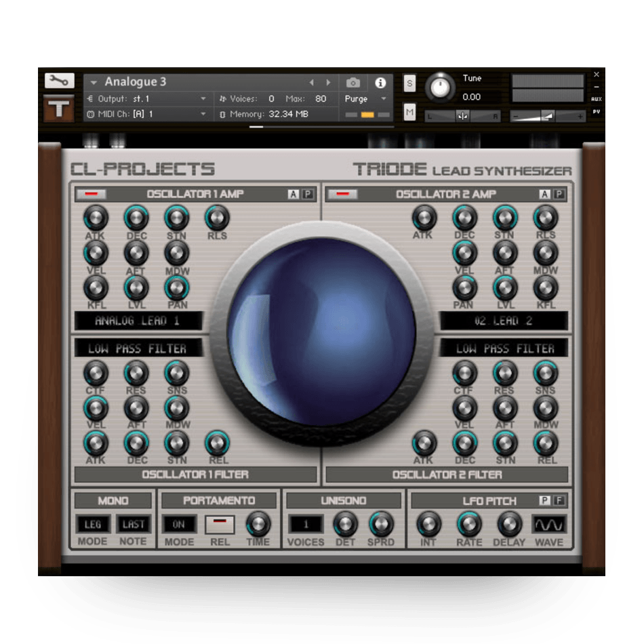Screen dimensions: 644x644
Task: Click the header volume slider
Action: [548, 116]
